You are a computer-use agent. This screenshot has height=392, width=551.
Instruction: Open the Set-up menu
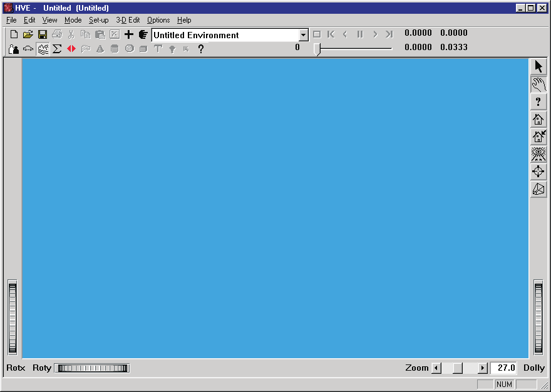click(x=99, y=20)
